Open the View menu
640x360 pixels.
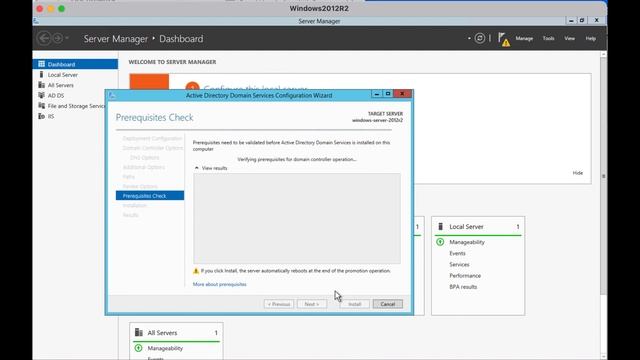569,38
